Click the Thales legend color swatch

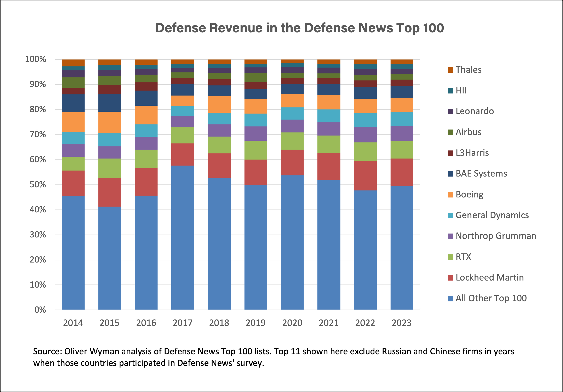coord(450,70)
